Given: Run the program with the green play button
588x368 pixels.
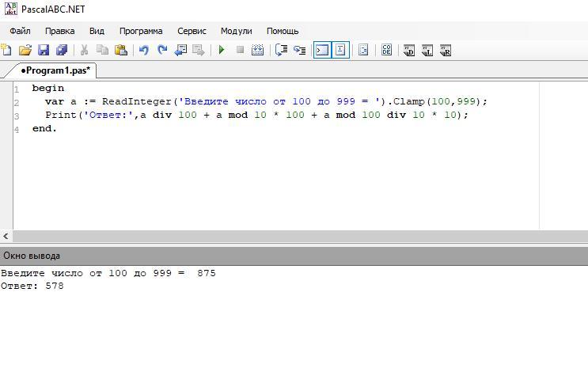Looking at the screenshot, I should tap(222, 50).
